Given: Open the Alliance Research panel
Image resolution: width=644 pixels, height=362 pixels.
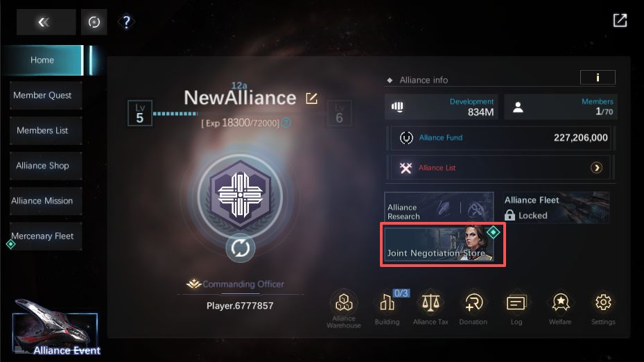Looking at the screenshot, I should click(x=439, y=207).
